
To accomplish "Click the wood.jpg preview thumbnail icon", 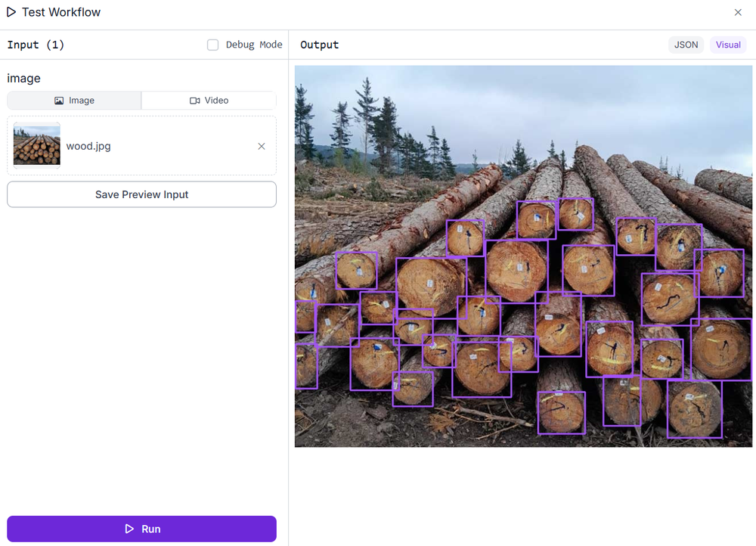I will pos(36,144).
